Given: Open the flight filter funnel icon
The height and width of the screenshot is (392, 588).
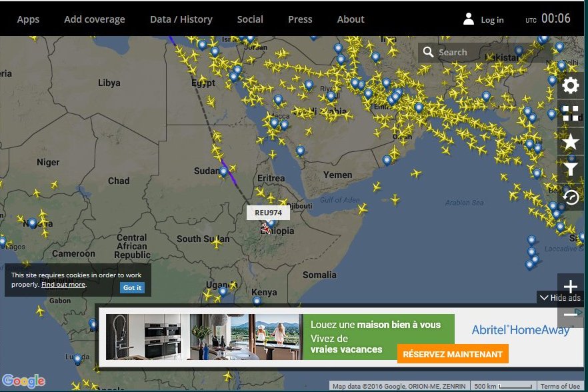Looking at the screenshot, I should (570, 169).
